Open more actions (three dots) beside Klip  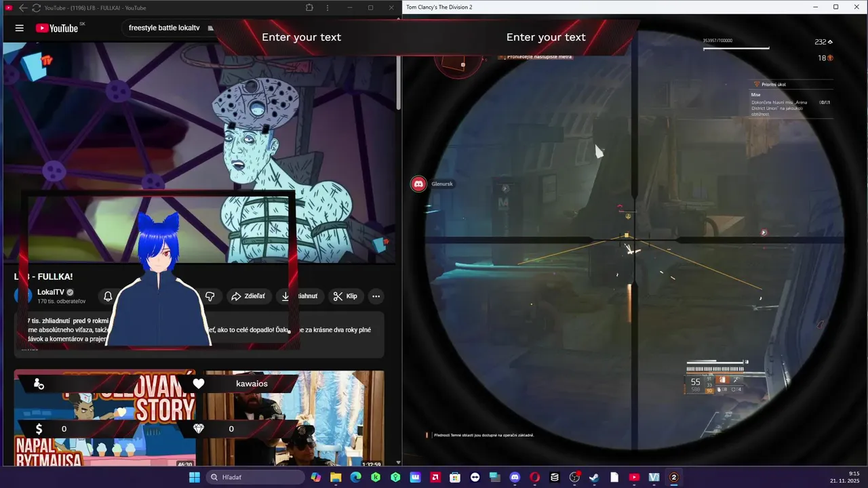(376, 296)
